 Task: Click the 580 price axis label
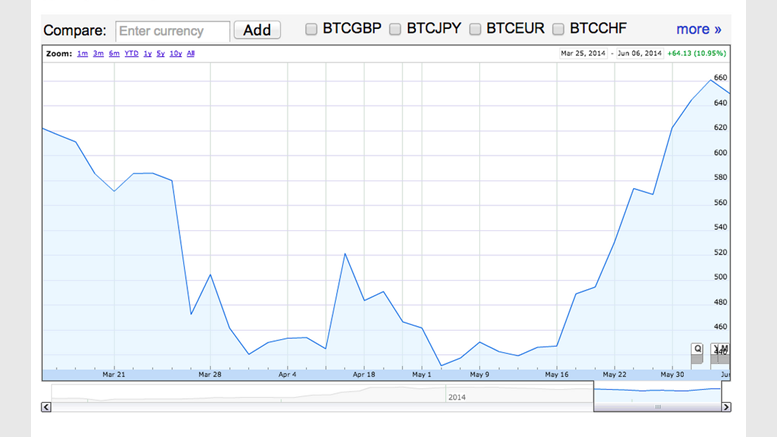(x=721, y=177)
